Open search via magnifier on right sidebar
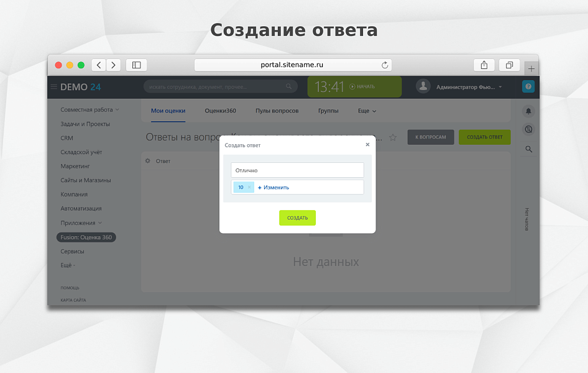Image resolution: width=588 pixels, height=373 pixels. pyautogui.click(x=528, y=149)
